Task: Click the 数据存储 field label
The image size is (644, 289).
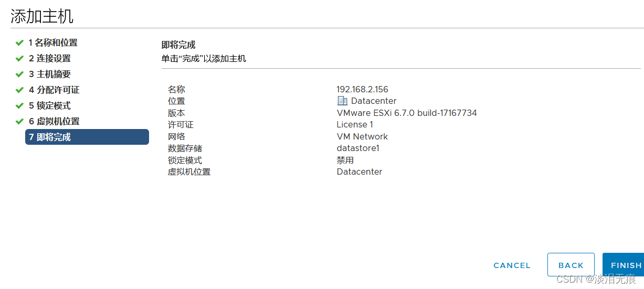Action: pyautogui.click(x=185, y=148)
